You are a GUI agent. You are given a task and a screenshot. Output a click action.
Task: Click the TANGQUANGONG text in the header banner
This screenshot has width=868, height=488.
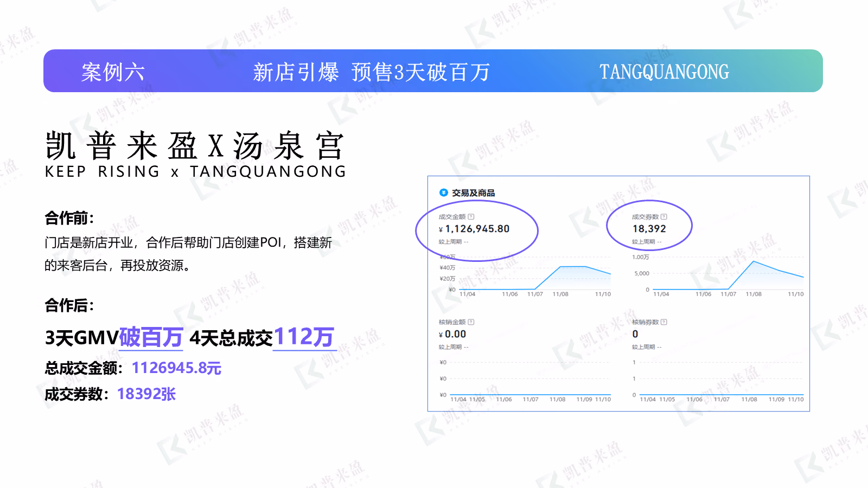(x=664, y=72)
